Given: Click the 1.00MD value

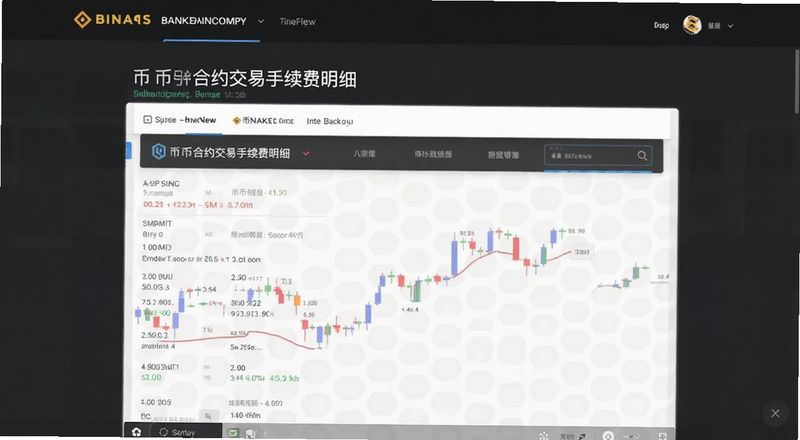Looking at the screenshot, I should click(x=157, y=247).
